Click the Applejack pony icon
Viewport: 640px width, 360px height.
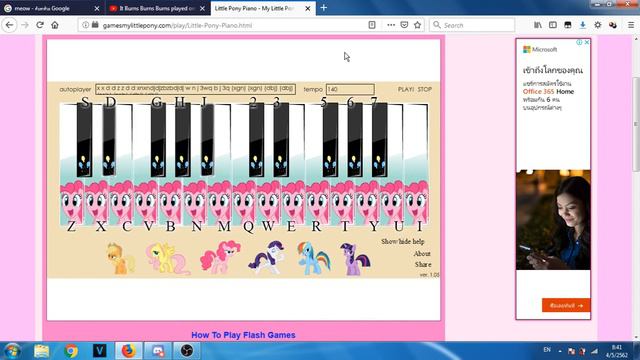tap(120, 258)
